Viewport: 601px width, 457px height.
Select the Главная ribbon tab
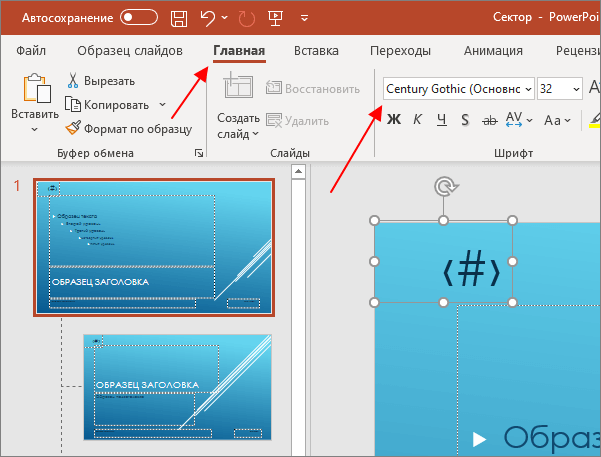point(239,51)
